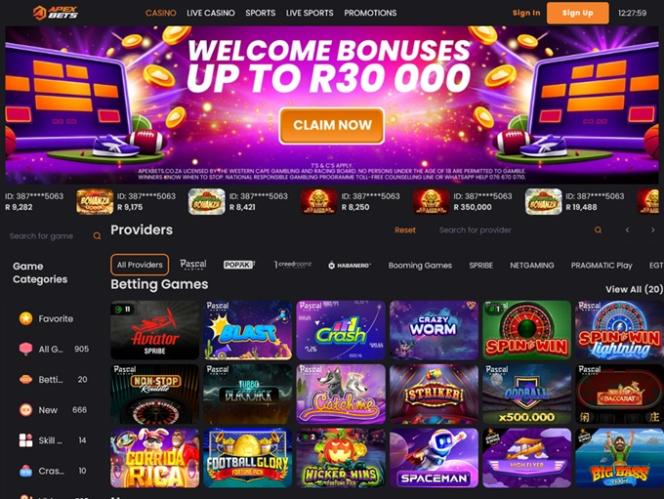Open View All betting games link

634,289
